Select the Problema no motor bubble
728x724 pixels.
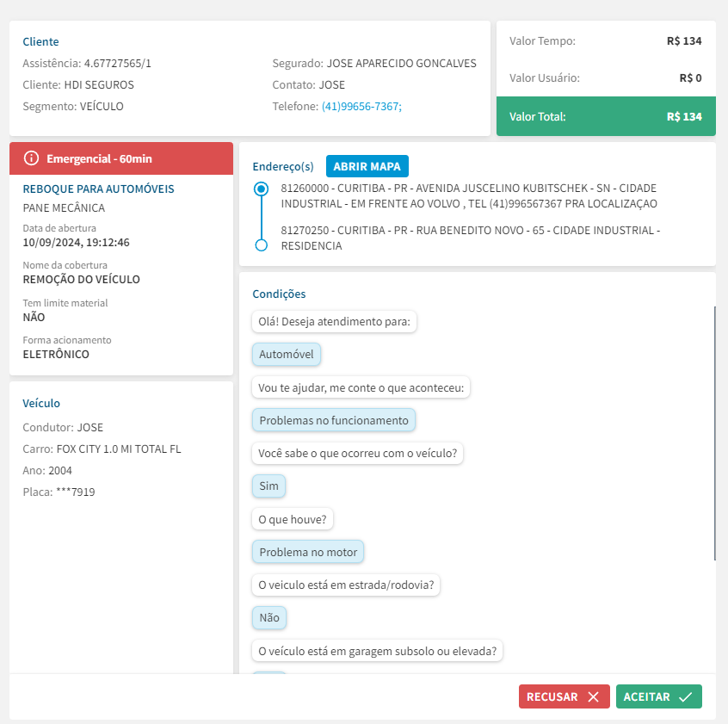[309, 552]
